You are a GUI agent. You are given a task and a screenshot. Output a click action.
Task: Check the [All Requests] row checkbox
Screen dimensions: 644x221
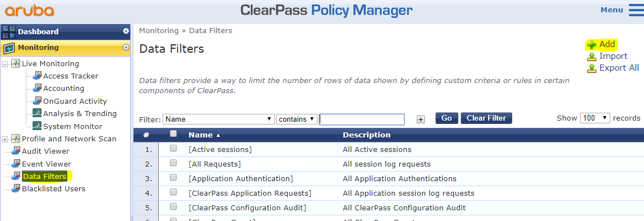tap(173, 163)
